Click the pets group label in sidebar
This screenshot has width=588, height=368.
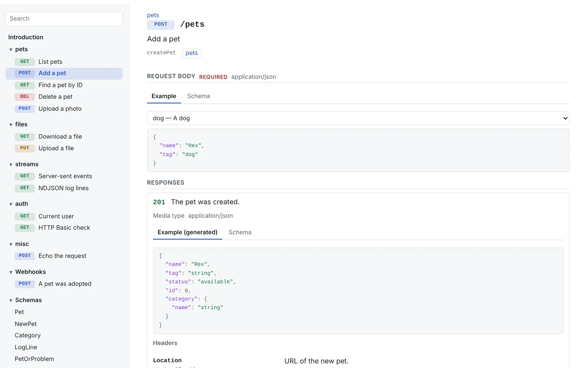tap(21, 49)
